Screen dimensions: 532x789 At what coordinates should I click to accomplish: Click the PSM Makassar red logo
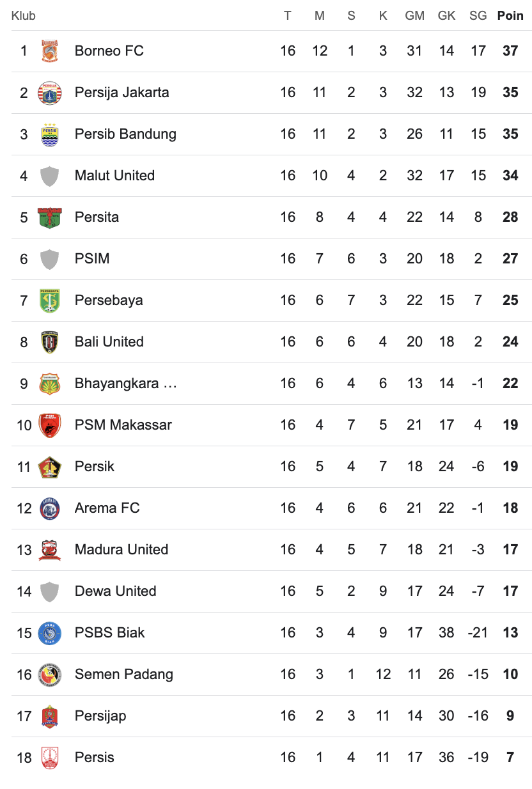pos(49,425)
